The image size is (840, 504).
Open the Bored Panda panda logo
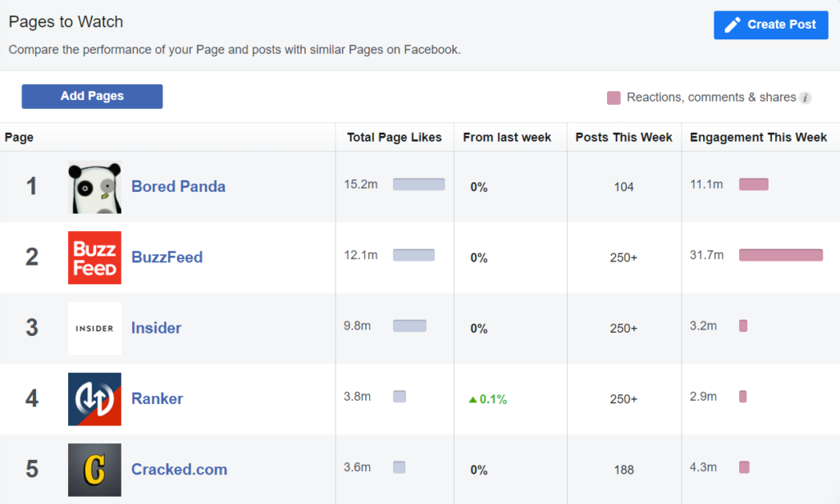94,187
